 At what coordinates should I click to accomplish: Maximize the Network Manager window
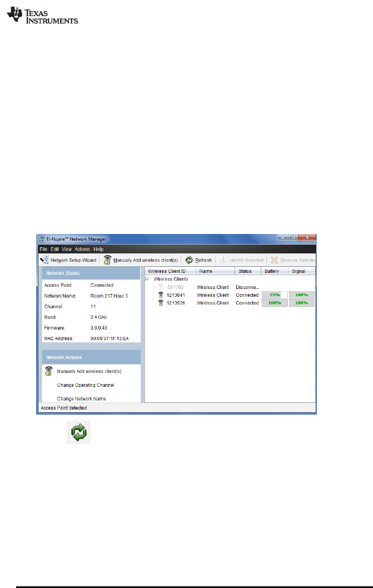click(293, 237)
